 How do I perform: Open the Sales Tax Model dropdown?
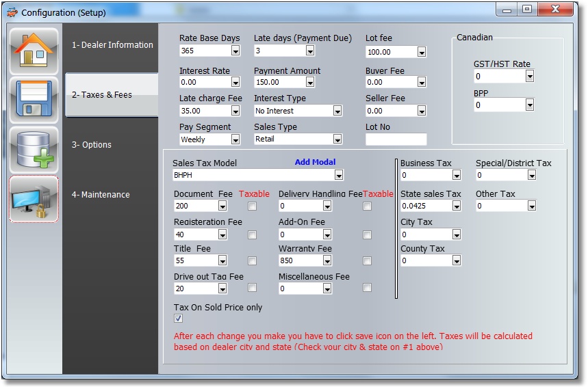339,176
